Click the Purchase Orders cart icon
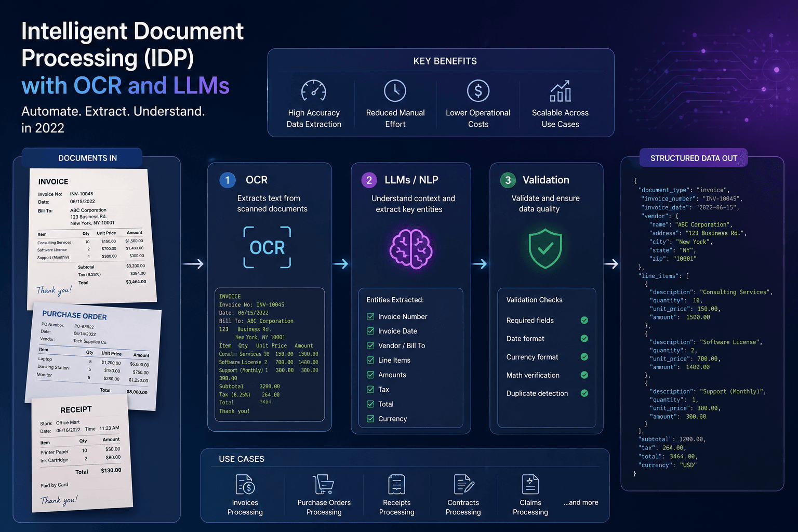Screen dimensions: 798x532 323,484
